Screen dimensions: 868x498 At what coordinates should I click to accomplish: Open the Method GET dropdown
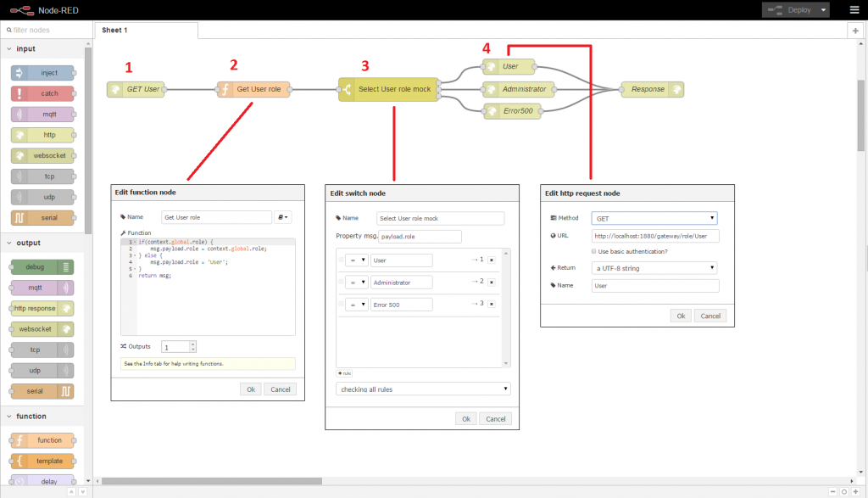coord(655,218)
